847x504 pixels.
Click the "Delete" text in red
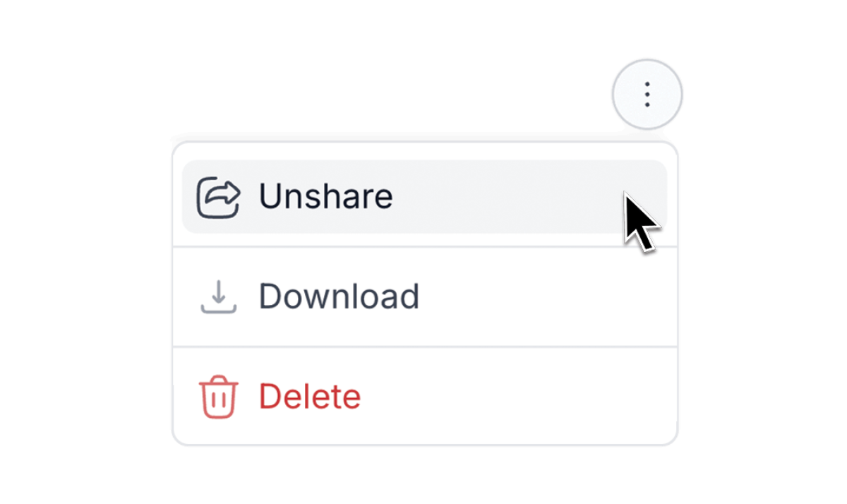(x=310, y=396)
